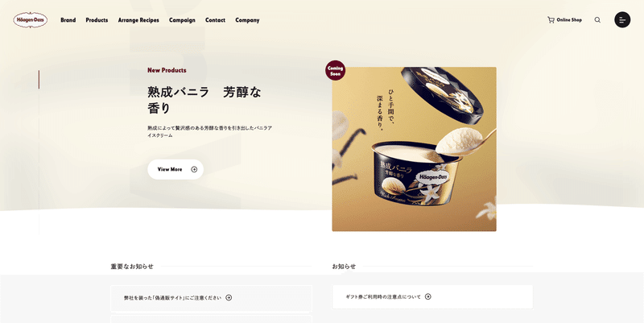Screen dimensions: 644x323
Task: Open the Company menu
Action: click(247, 20)
